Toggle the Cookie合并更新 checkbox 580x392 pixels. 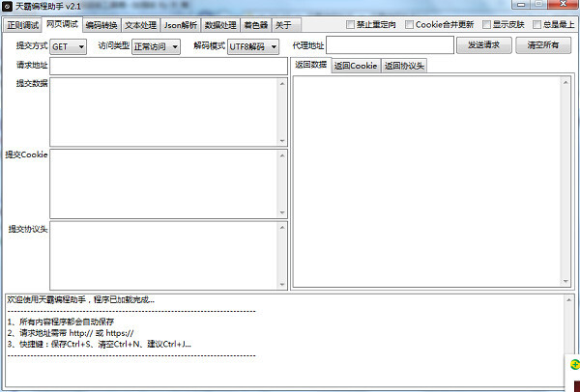pos(409,25)
